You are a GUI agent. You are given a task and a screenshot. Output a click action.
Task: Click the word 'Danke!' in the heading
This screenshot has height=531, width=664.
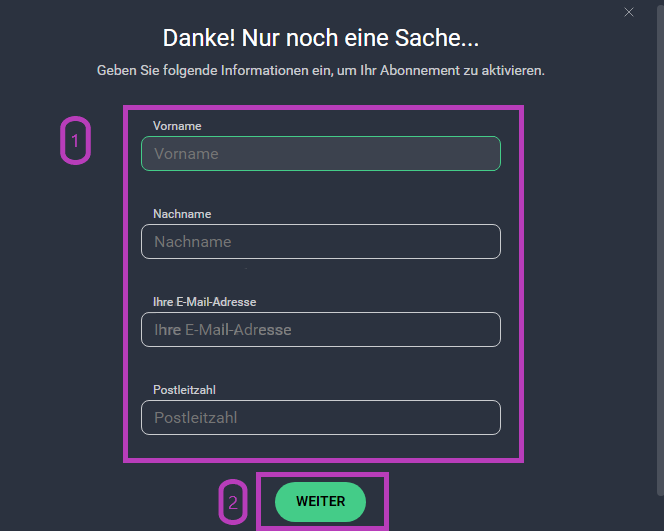199,38
